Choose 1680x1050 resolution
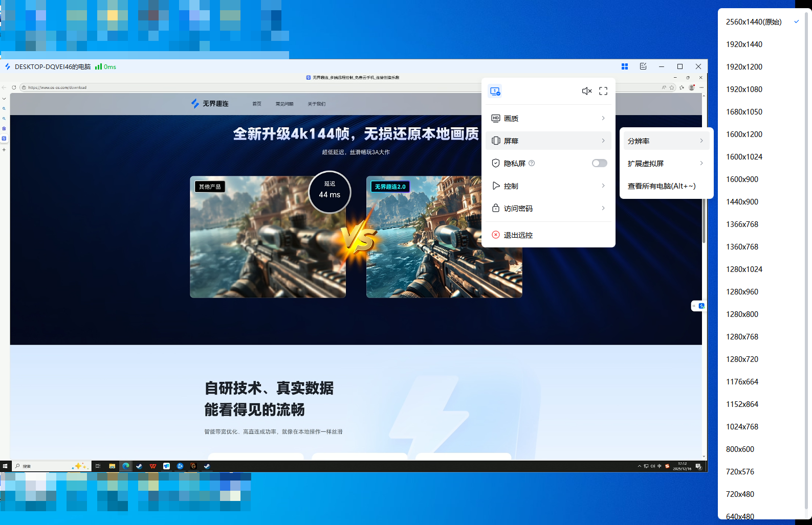This screenshot has height=525, width=812. point(762,111)
